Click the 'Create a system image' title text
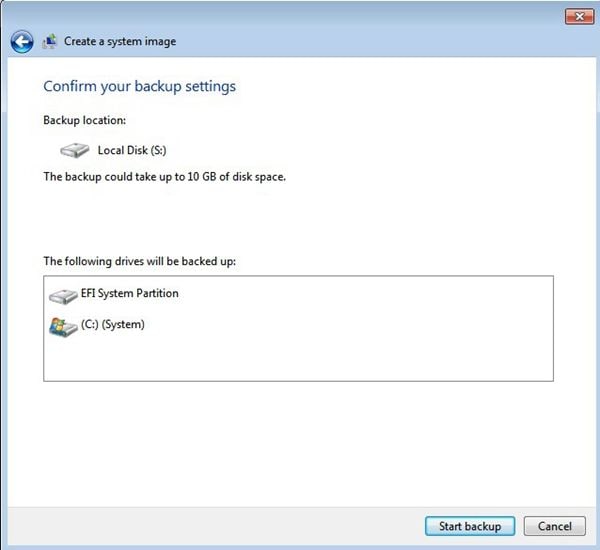600x550 pixels. pos(120,41)
